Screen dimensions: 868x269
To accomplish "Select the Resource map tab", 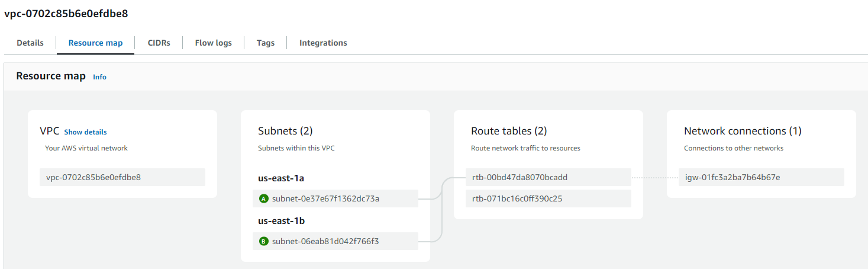I will 96,43.
